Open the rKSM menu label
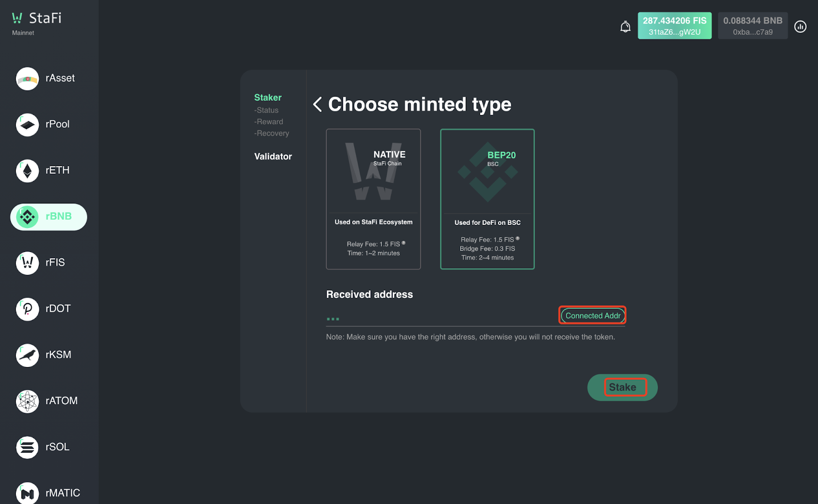818x504 pixels. tap(58, 355)
